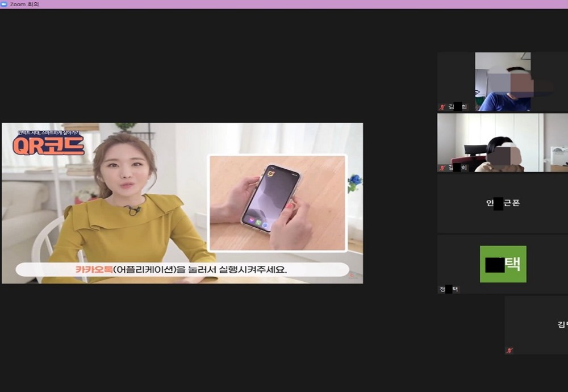Click name label on the blue-shirt participant tile
Screen dimensions: 568x392
(x=457, y=107)
